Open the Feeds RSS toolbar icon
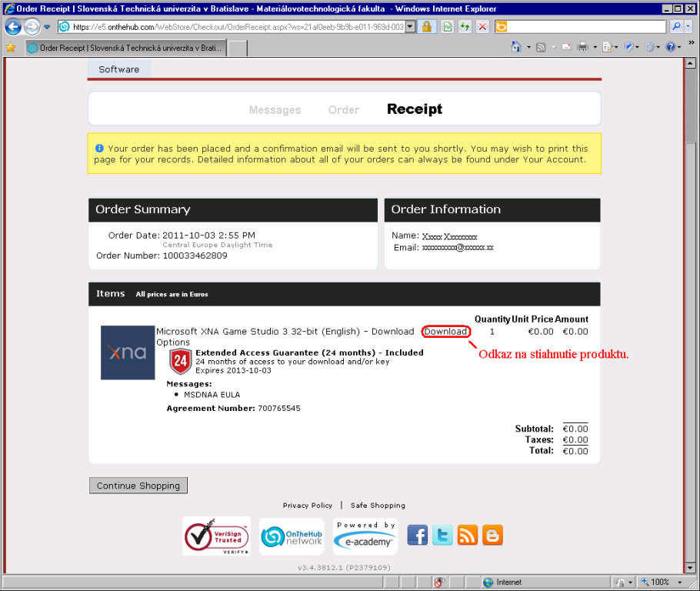This screenshot has height=591, width=700. pos(541,47)
